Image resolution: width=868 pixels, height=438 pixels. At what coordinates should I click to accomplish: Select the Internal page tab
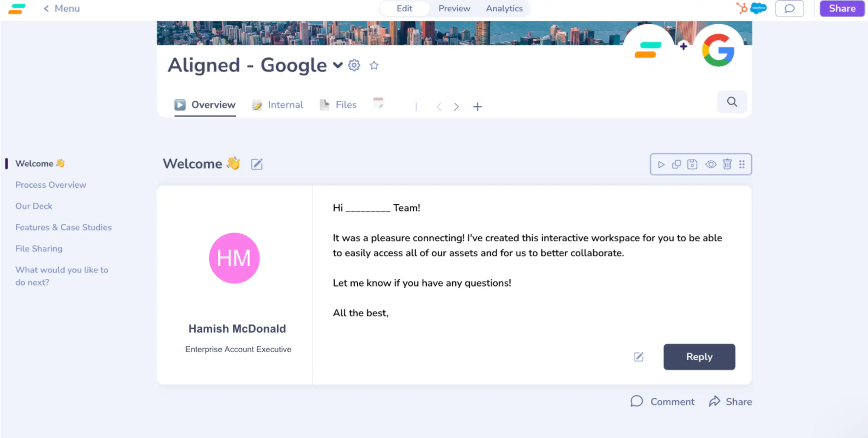(x=278, y=105)
